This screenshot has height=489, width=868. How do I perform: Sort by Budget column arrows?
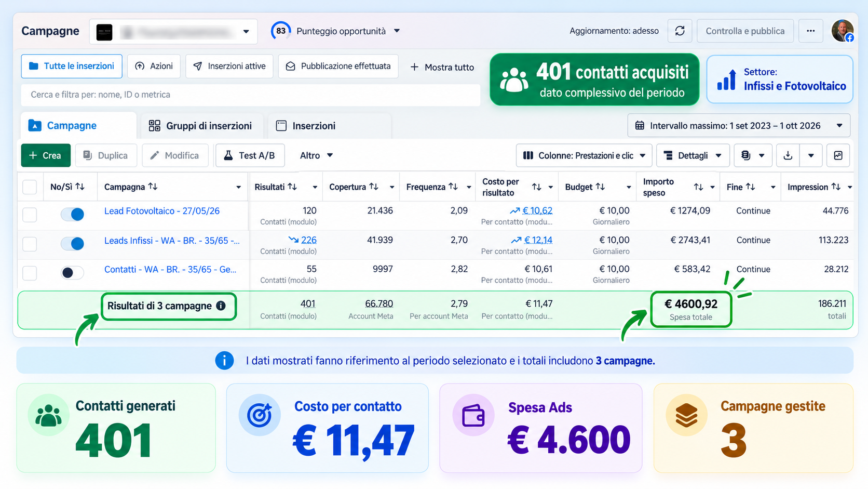pyautogui.click(x=600, y=187)
